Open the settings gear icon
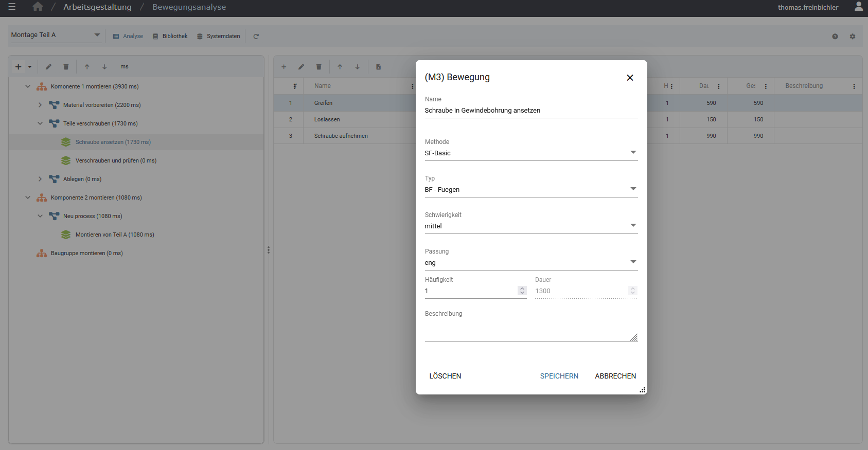Screen dimensions: 868x450 (853, 37)
